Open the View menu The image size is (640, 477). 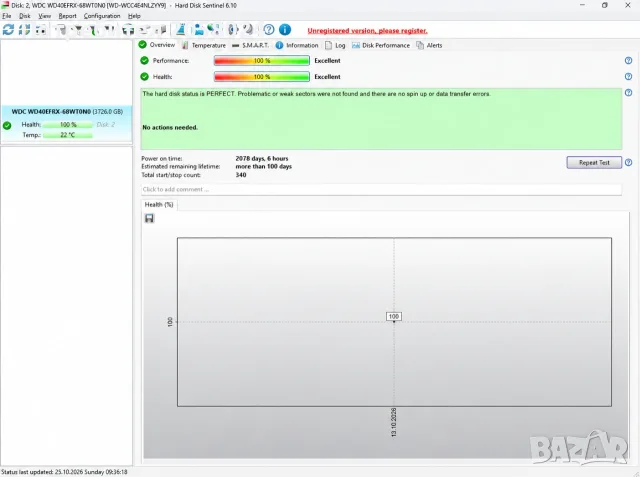point(44,16)
